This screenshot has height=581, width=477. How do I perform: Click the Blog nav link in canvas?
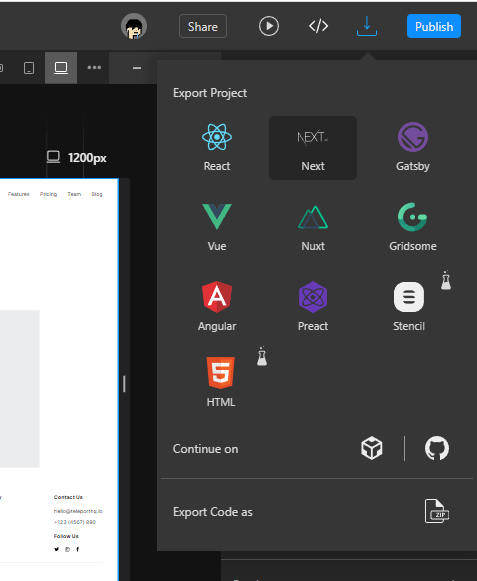(x=97, y=194)
